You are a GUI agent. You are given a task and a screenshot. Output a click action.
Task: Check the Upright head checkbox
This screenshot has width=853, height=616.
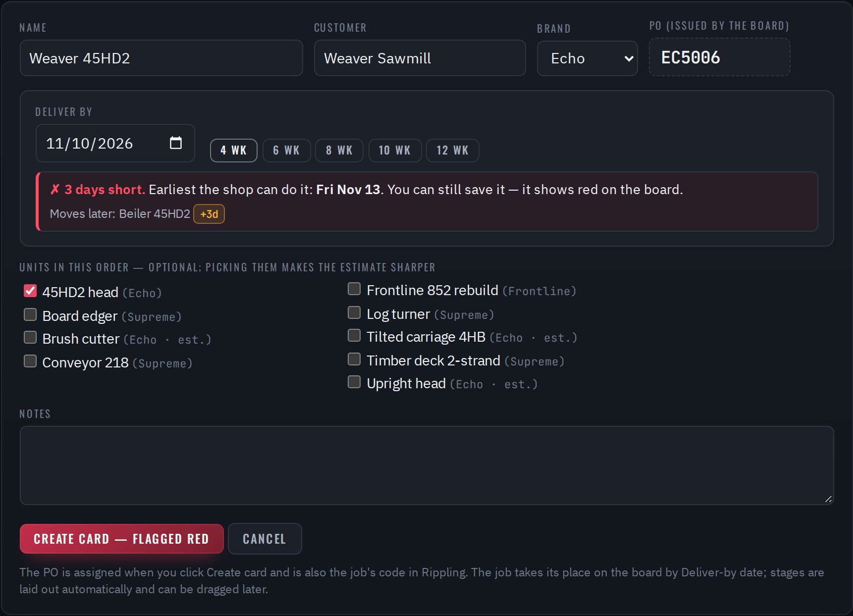coord(354,382)
